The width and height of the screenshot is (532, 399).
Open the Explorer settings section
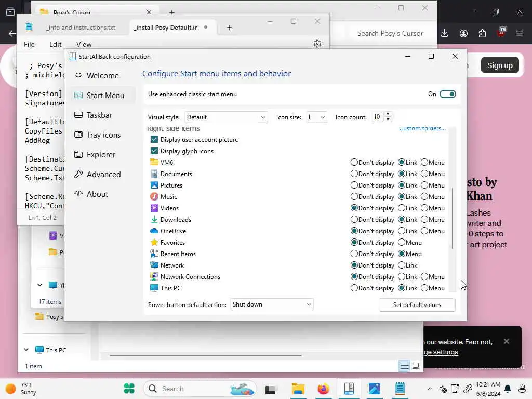[103, 154]
